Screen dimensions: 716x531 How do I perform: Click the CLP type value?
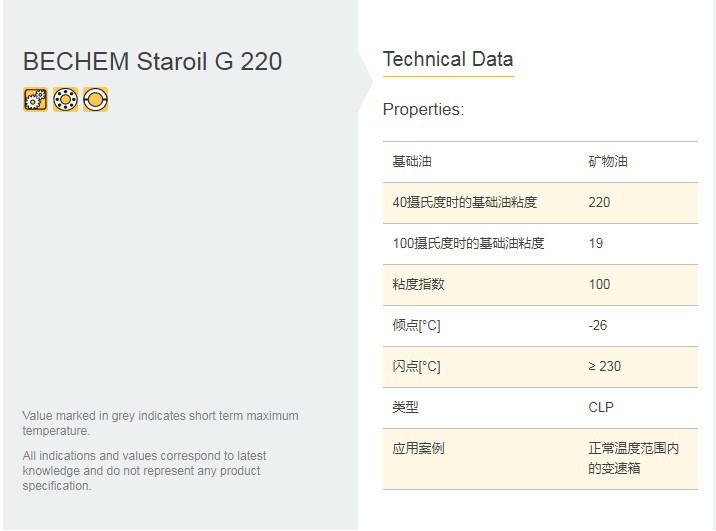tap(601, 407)
